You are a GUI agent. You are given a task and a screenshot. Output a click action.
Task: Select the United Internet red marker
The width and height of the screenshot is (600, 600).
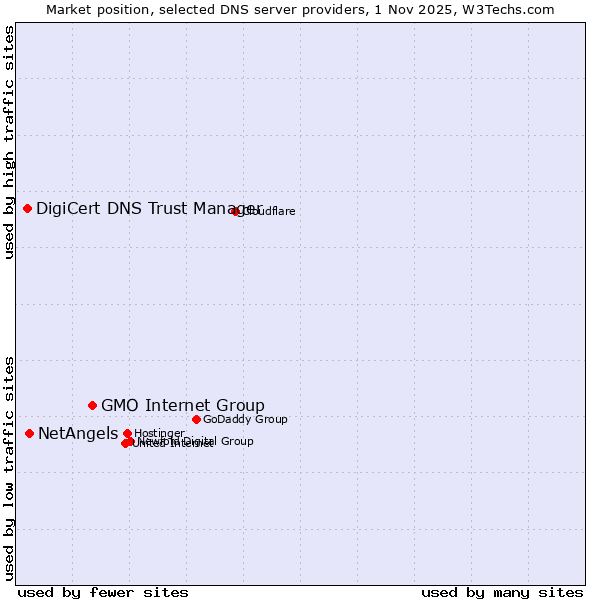125,444
